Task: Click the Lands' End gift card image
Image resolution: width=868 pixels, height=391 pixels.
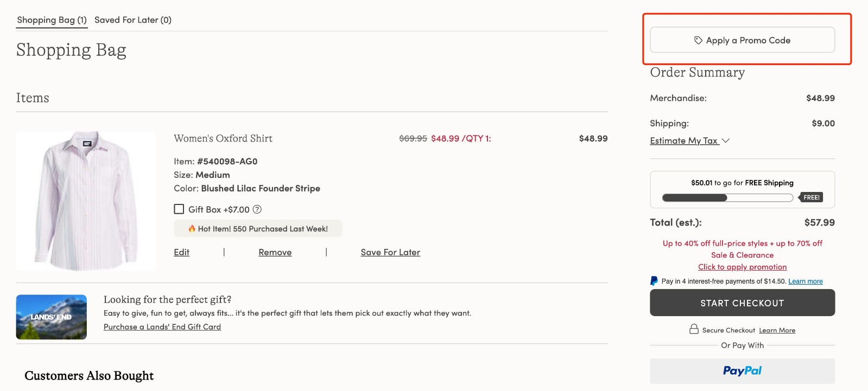Action: [x=51, y=317]
